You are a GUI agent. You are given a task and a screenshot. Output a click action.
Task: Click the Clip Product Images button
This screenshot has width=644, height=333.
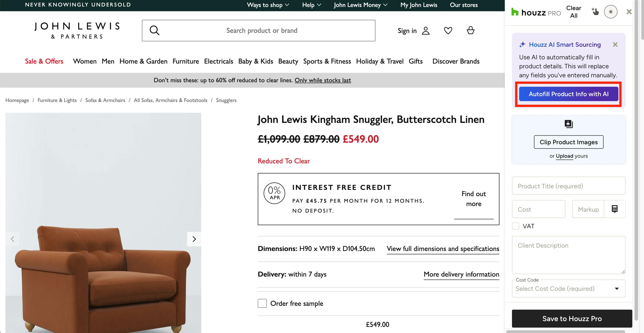569,142
